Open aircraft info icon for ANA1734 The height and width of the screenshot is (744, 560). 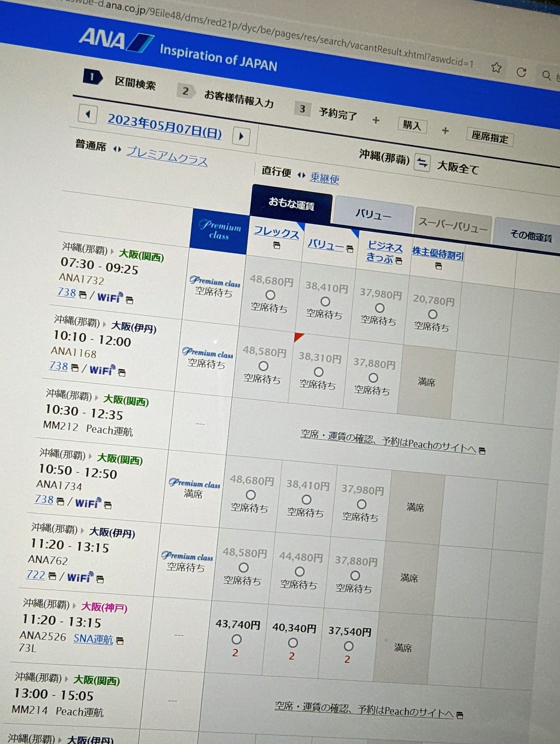[60, 501]
